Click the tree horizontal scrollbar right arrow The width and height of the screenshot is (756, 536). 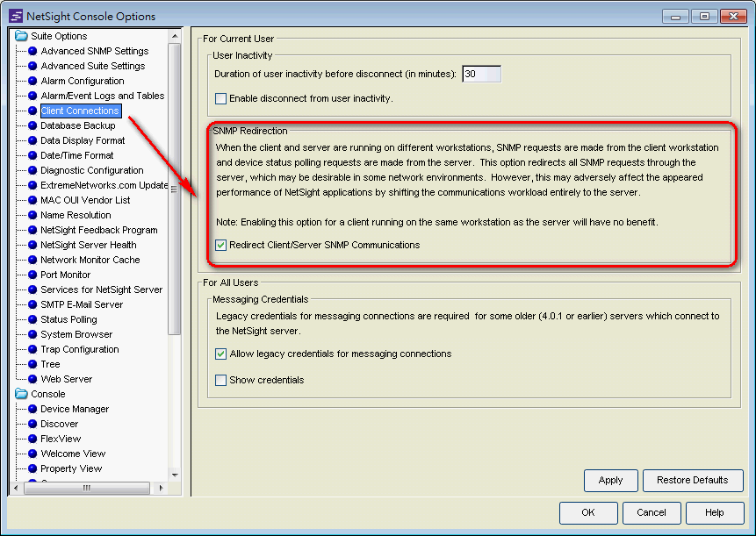[161, 488]
